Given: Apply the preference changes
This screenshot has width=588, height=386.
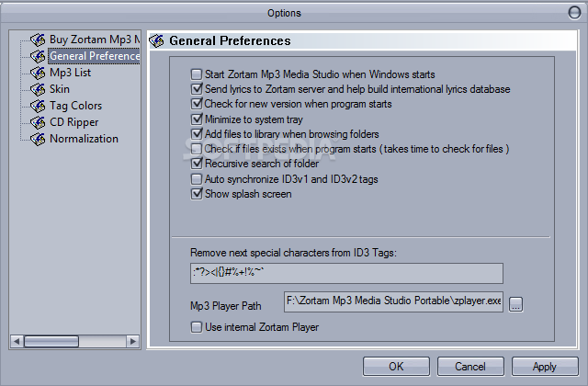Looking at the screenshot, I should (x=545, y=367).
